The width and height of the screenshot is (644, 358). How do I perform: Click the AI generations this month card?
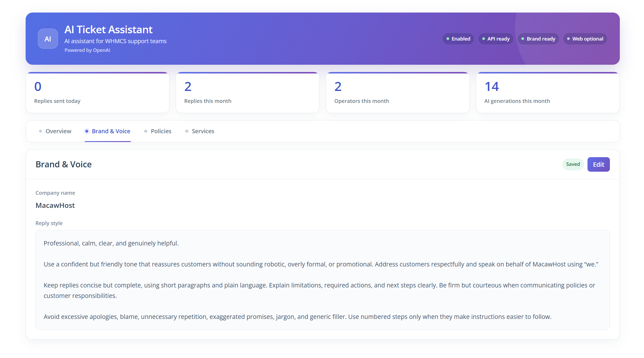pos(548,92)
